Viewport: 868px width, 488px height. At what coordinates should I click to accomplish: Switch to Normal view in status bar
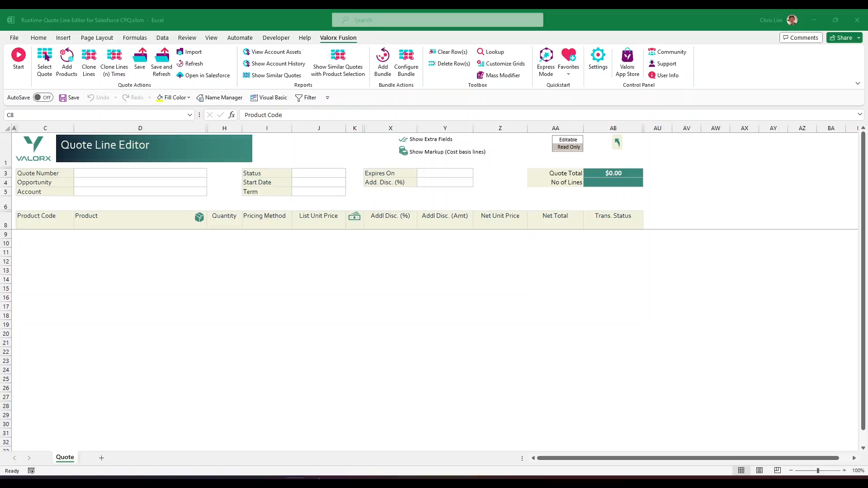point(741,470)
